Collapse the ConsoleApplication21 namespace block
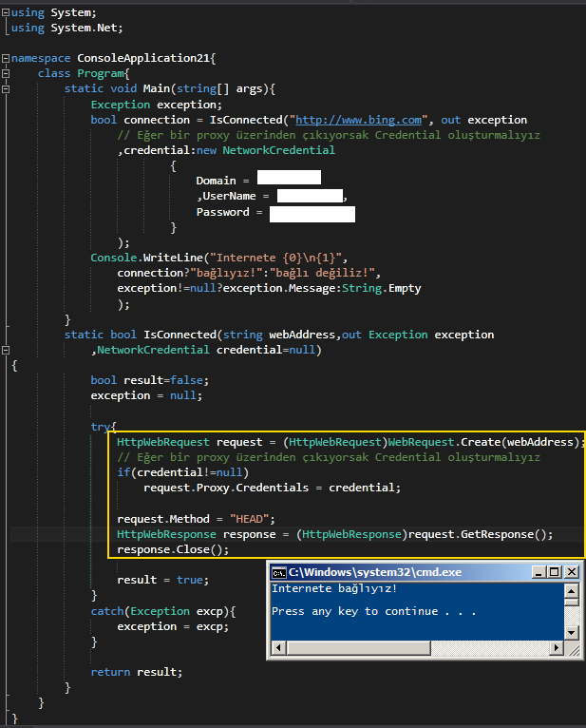The width and height of the screenshot is (586, 728). coord(6,59)
